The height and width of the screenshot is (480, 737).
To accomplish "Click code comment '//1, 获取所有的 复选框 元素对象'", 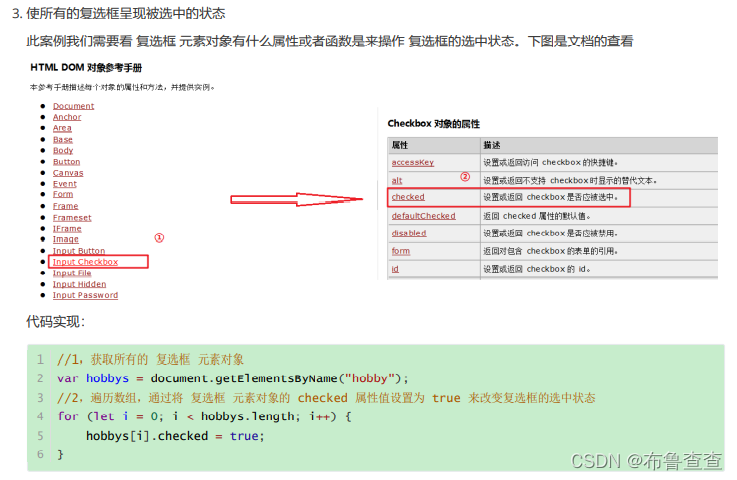I will 150,360.
